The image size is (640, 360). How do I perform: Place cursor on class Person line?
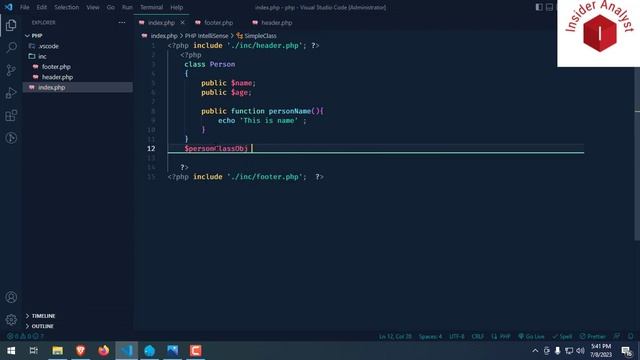tap(209, 64)
